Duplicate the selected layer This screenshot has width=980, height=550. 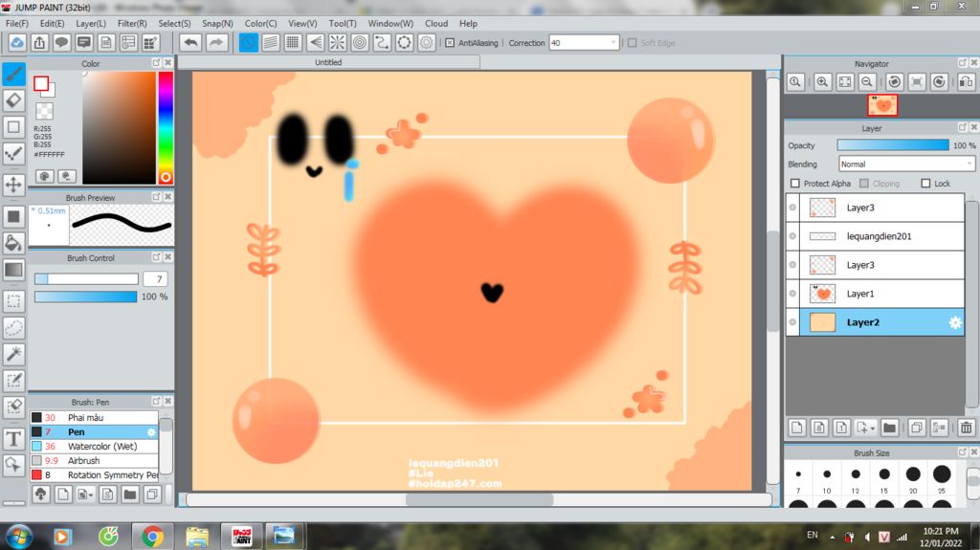point(917,428)
